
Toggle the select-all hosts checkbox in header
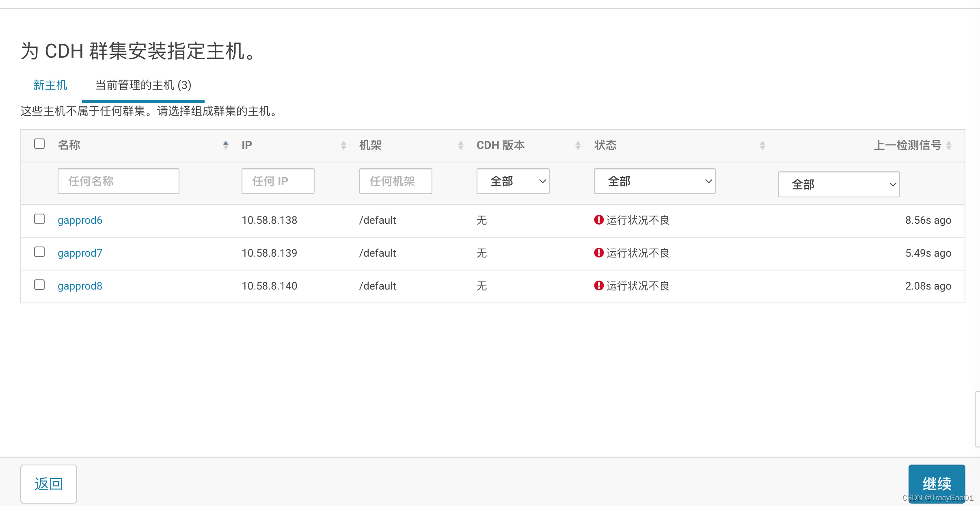click(x=39, y=144)
